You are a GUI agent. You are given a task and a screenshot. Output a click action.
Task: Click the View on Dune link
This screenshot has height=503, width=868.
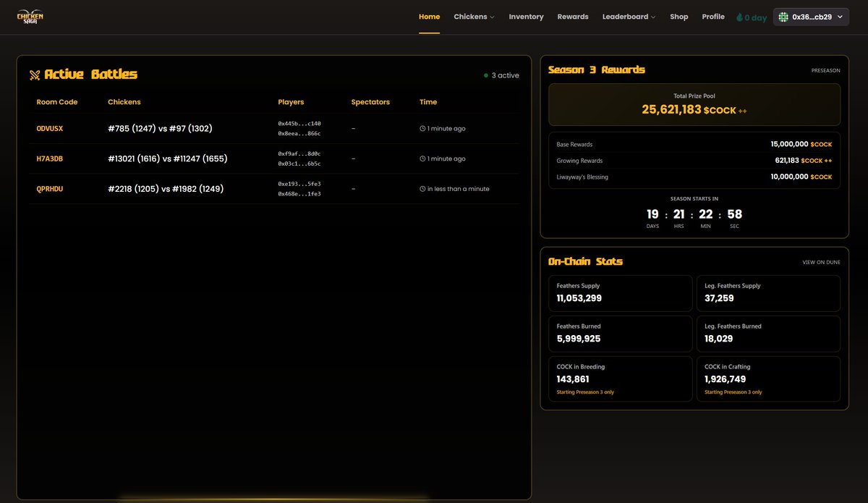[x=821, y=262]
